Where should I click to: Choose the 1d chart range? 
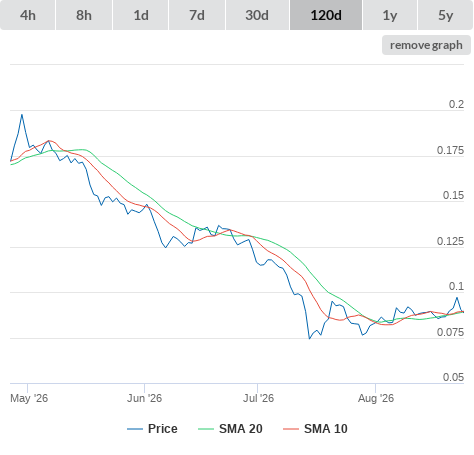click(141, 15)
